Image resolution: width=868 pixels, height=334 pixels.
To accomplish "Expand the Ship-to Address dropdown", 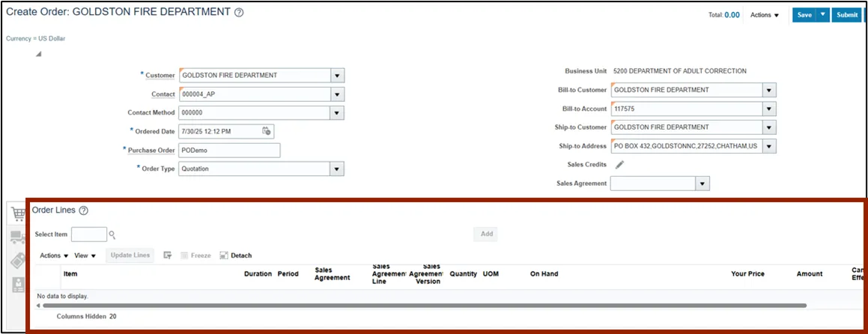I will [x=769, y=146].
